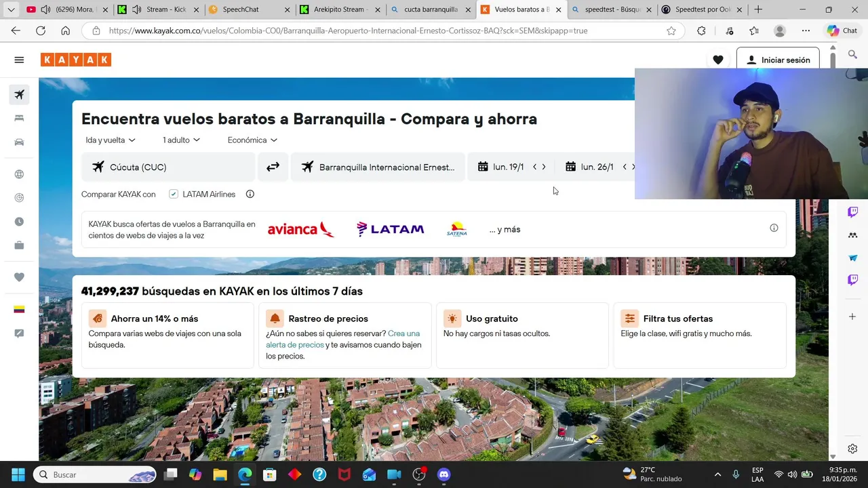The image size is (868, 488).
Task: Click the info icon in airline offers banner
Action: click(774, 228)
